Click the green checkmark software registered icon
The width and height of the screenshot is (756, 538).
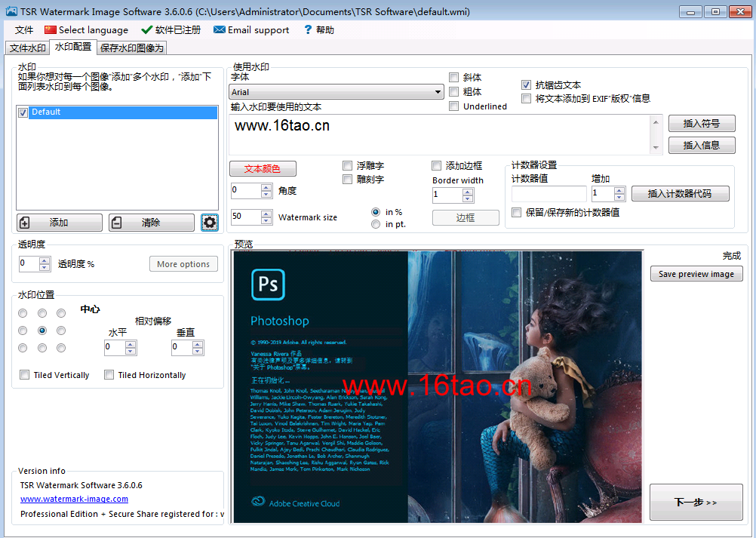click(x=146, y=29)
